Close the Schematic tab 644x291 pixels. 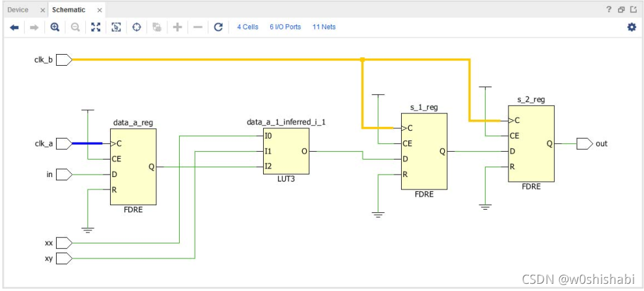tap(100, 10)
